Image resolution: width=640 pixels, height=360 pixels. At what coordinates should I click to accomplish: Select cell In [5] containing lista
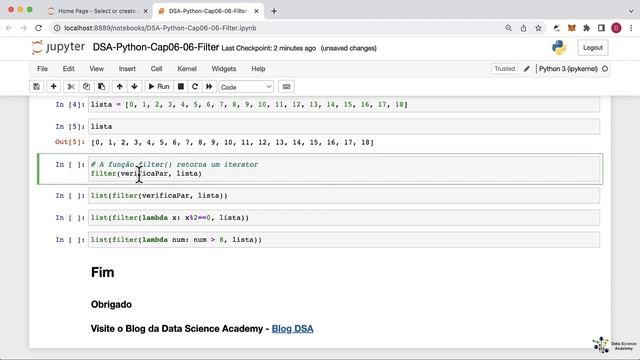pyautogui.click(x=344, y=127)
